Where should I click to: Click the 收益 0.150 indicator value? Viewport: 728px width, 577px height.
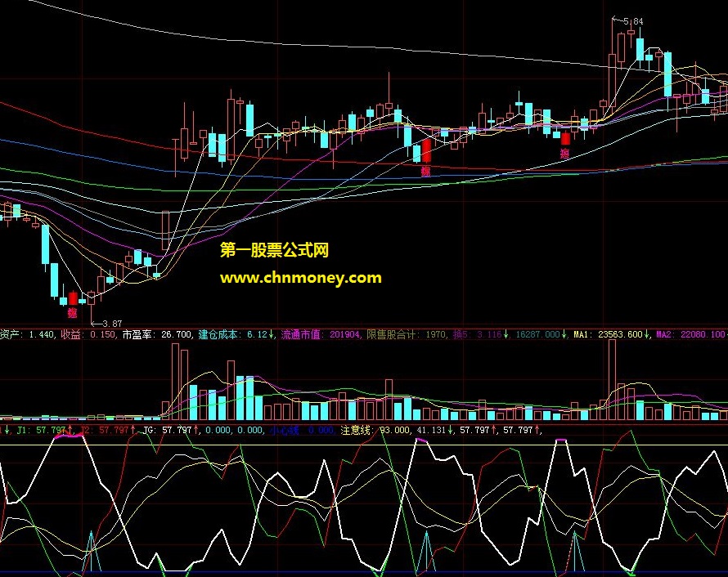[x=88, y=334]
